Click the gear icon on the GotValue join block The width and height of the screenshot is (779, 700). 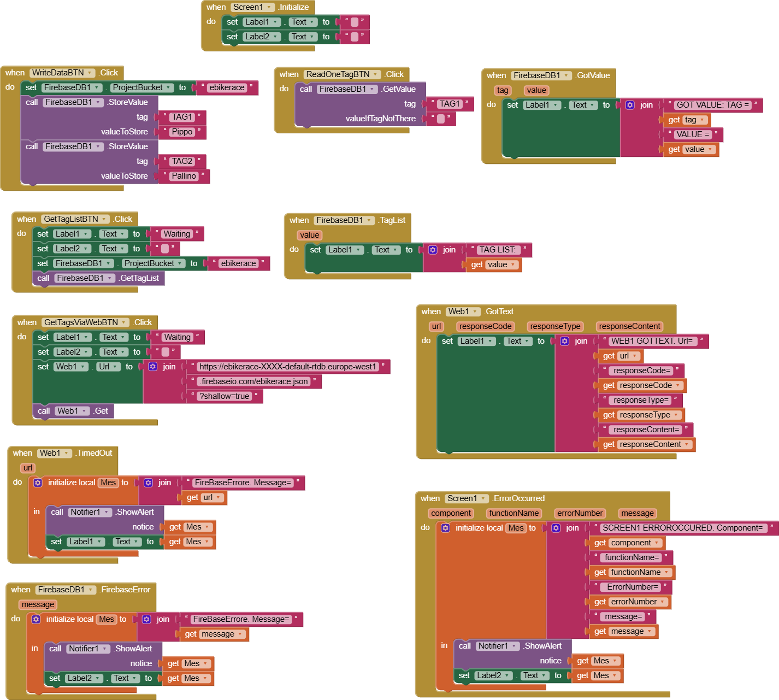click(x=630, y=105)
